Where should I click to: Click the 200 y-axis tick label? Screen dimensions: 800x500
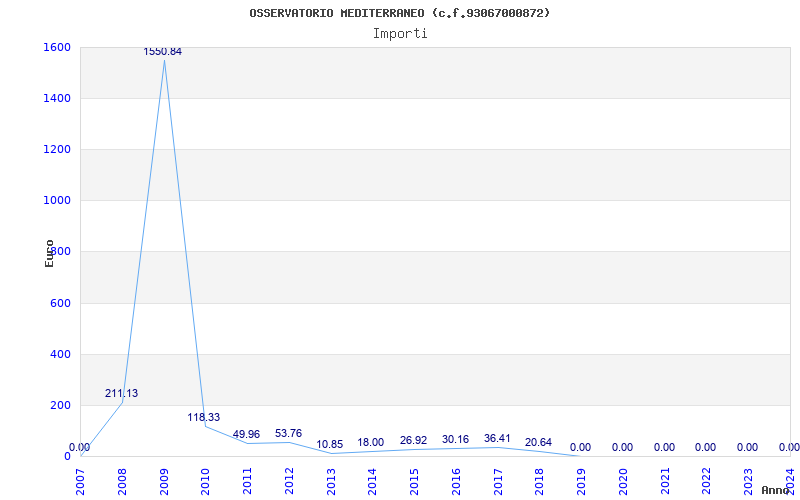pos(60,406)
